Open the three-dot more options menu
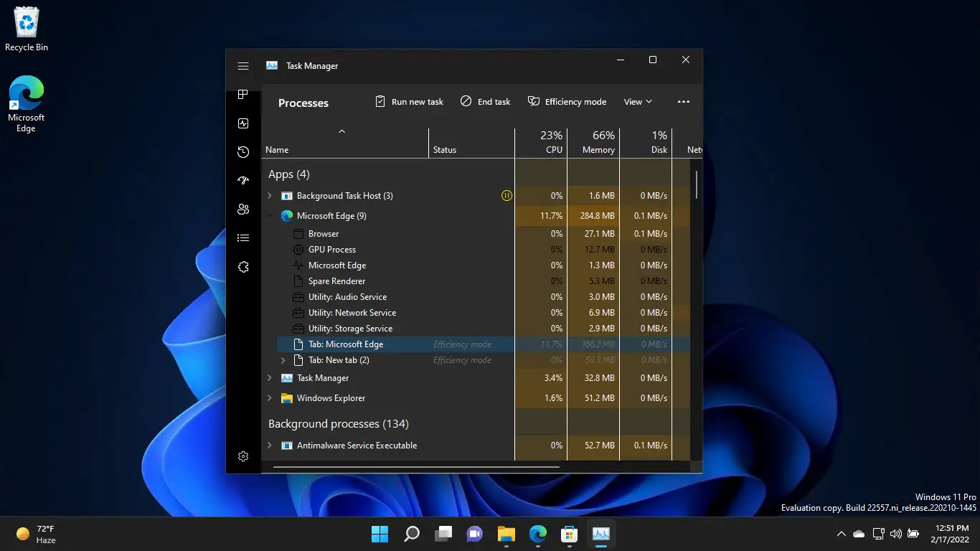This screenshot has width=980, height=551. point(684,102)
